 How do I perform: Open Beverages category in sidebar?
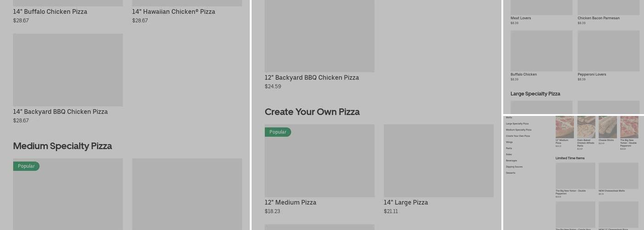click(x=512, y=161)
